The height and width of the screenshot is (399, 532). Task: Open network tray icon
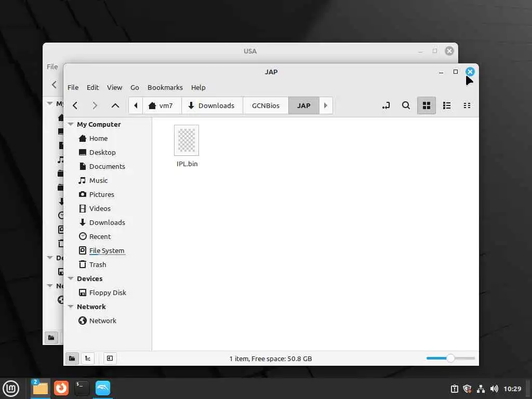click(481, 389)
